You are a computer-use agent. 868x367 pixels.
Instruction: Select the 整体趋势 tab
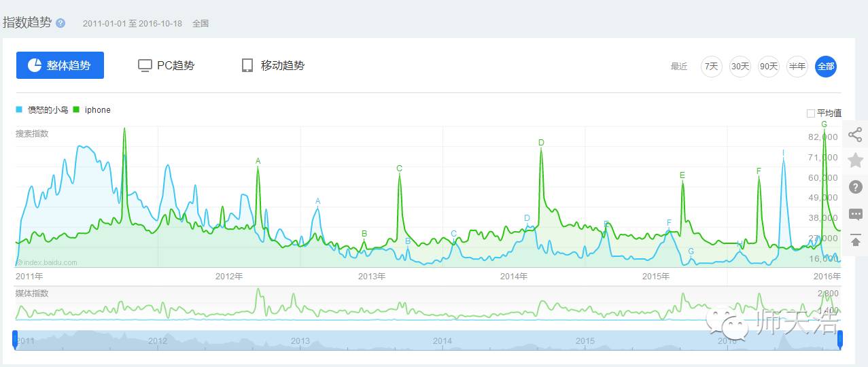[x=60, y=65]
